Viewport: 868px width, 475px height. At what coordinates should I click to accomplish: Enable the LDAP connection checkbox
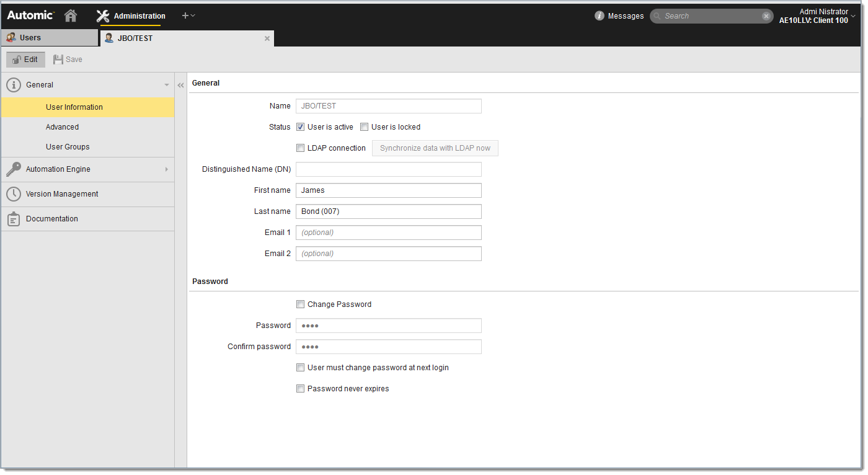click(300, 148)
